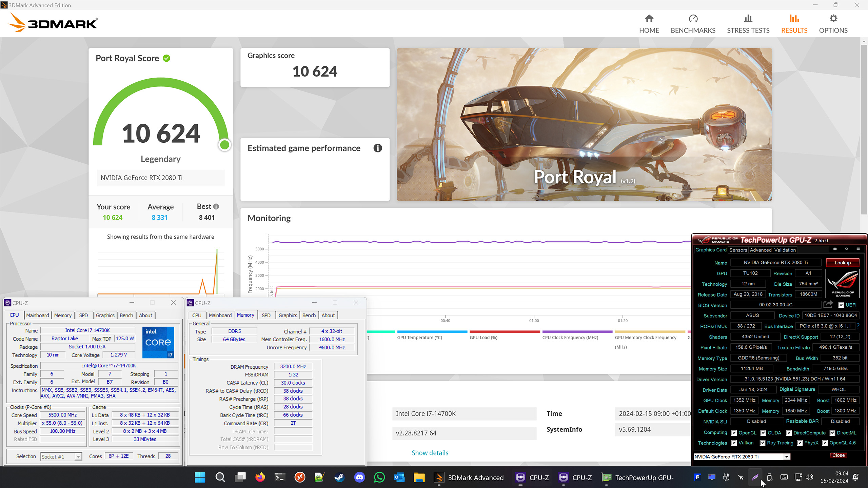Switch to Advanced tab in GPU-Z
This screenshot has width=868, height=488.
761,250
